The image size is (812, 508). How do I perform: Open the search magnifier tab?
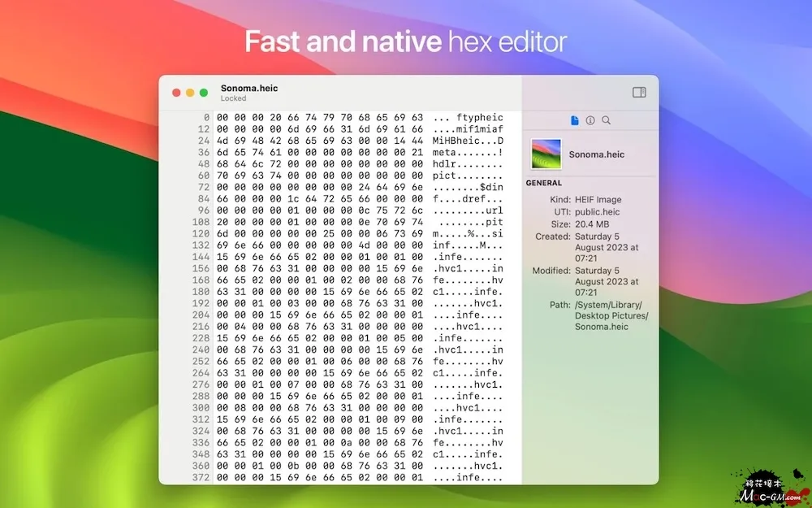pyautogui.click(x=606, y=120)
